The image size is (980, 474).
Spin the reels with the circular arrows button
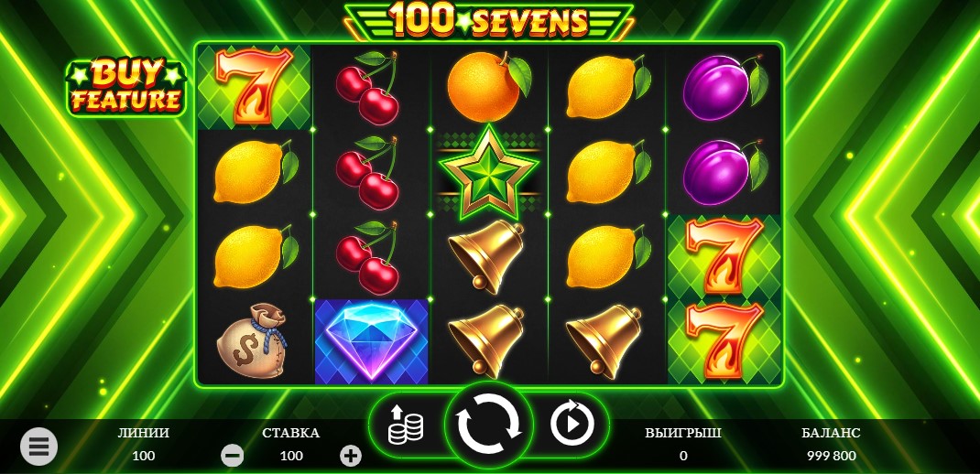(489, 424)
